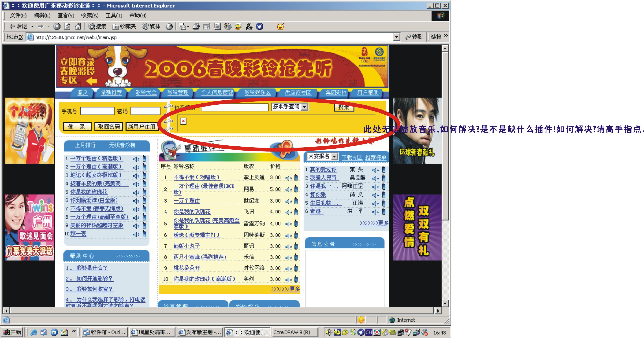Click the IE Stop loading toolbar icon

pyautogui.click(x=57, y=26)
